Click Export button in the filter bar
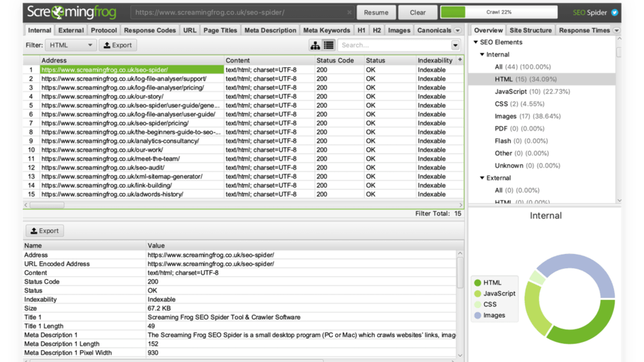644x362 pixels. (x=118, y=45)
